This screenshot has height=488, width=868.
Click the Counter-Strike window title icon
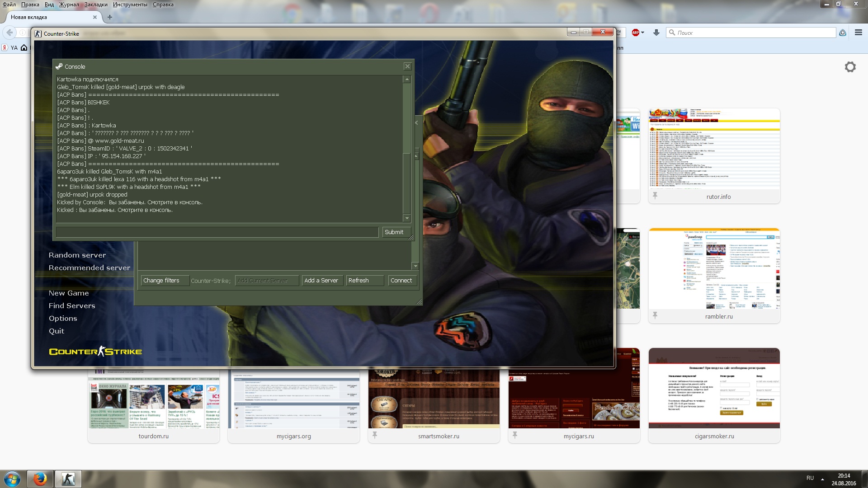pos(38,33)
